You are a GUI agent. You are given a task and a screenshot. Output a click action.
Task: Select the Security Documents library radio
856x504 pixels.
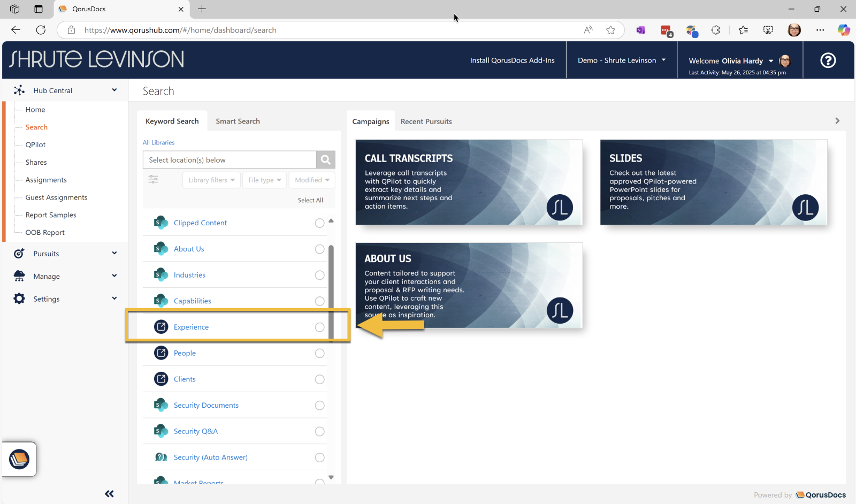click(319, 406)
